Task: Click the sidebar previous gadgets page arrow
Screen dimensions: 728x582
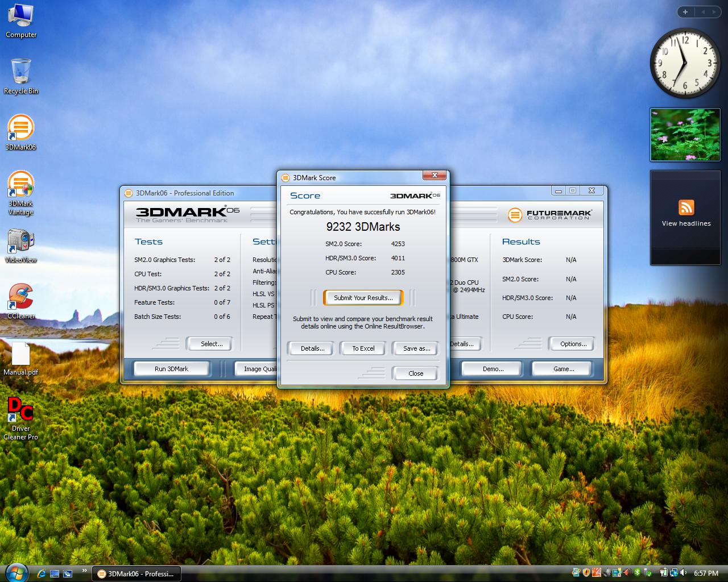Action: (x=702, y=12)
